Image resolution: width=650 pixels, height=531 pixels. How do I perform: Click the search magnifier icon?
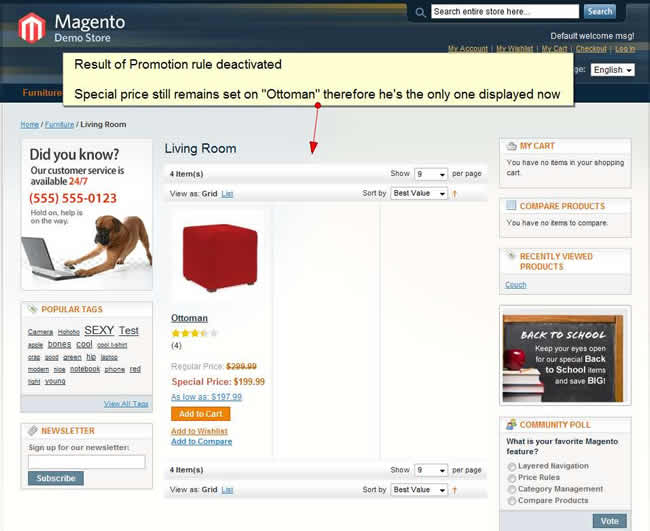click(x=420, y=12)
